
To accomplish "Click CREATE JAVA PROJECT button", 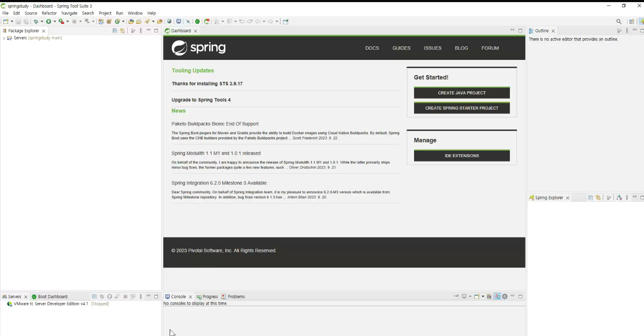I will click(462, 93).
